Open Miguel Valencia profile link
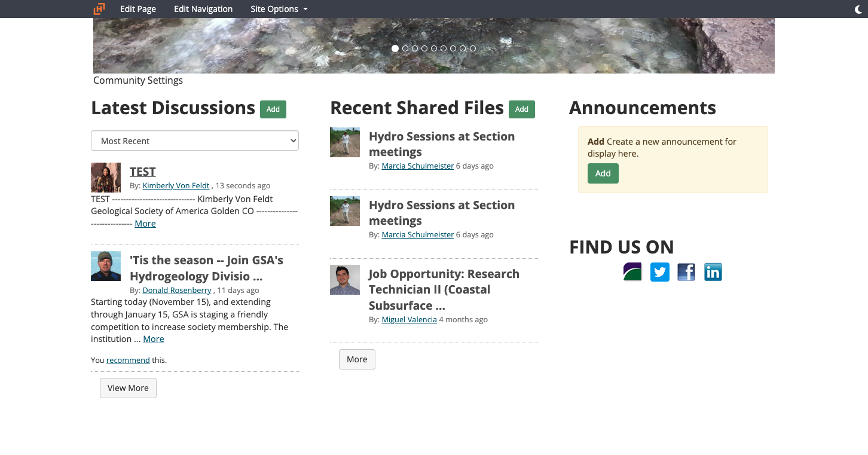The height and width of the screenshot is (455, 868). click(x=409, y=320)
